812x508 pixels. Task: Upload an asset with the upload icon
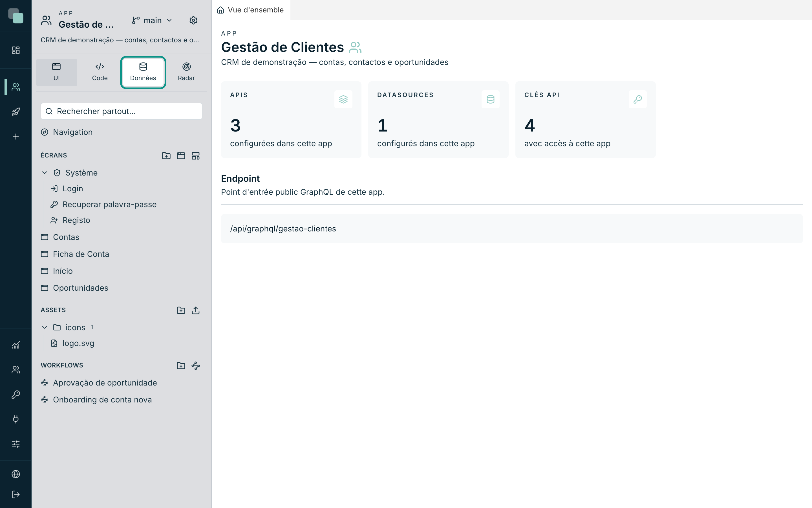pos(196,310)
